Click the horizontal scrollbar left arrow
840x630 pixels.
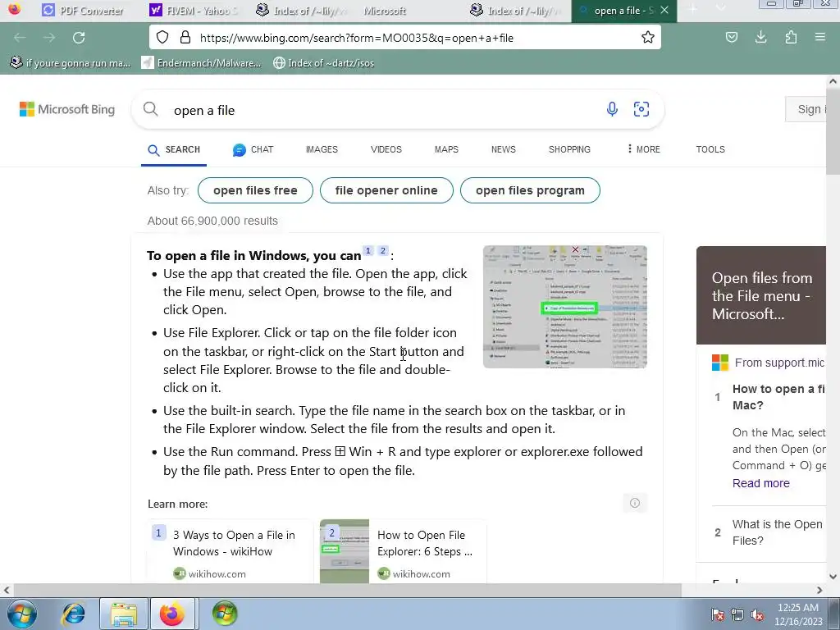coord(7,591)
